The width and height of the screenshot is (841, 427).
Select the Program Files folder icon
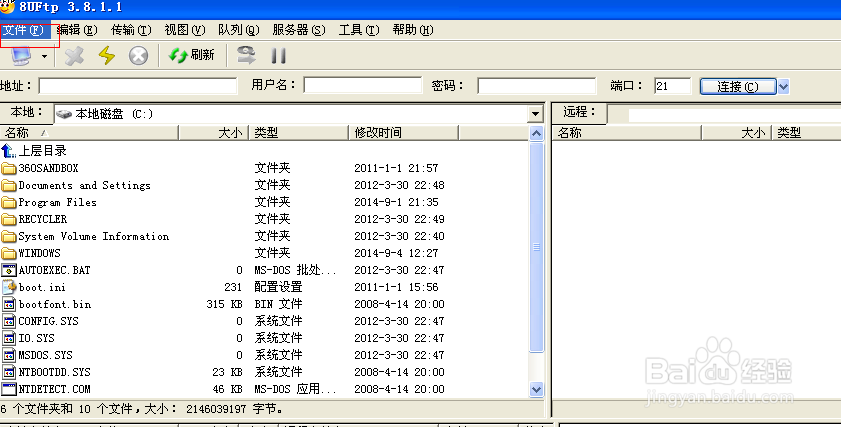(x=9, y=203)
